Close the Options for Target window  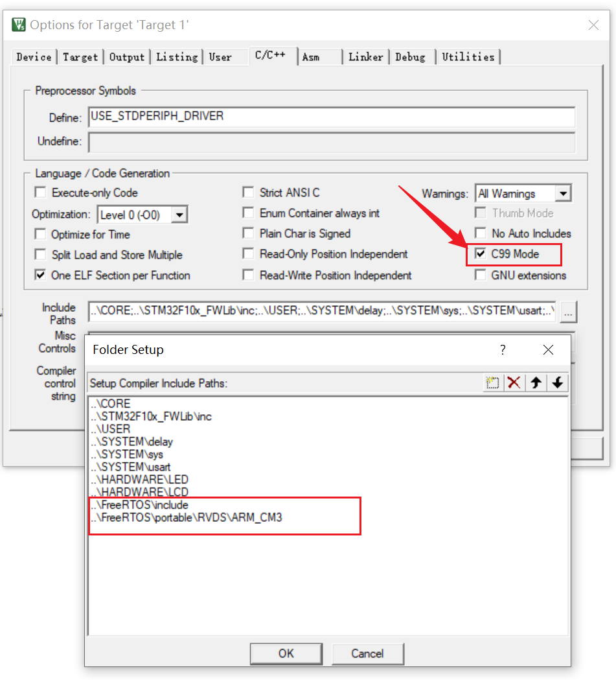coord(593,25)
